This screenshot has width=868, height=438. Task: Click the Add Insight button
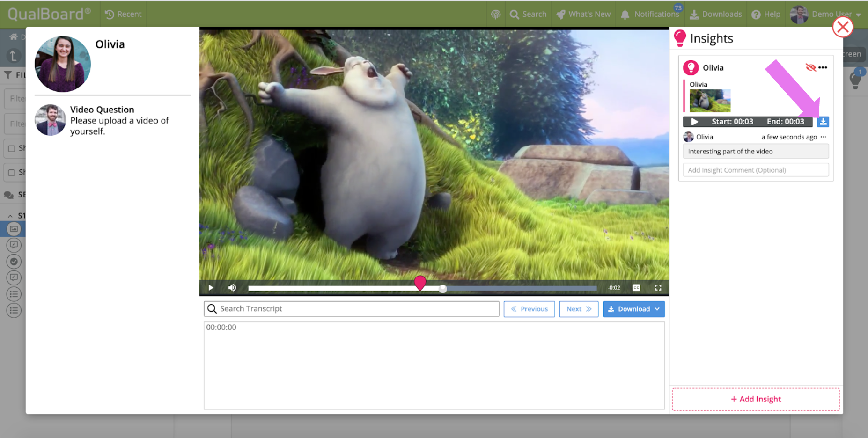(756, 399)
